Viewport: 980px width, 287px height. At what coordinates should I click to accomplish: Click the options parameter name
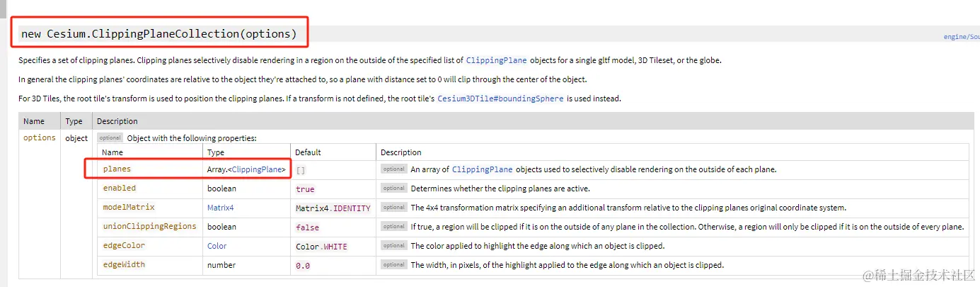(x=40, y=137)
